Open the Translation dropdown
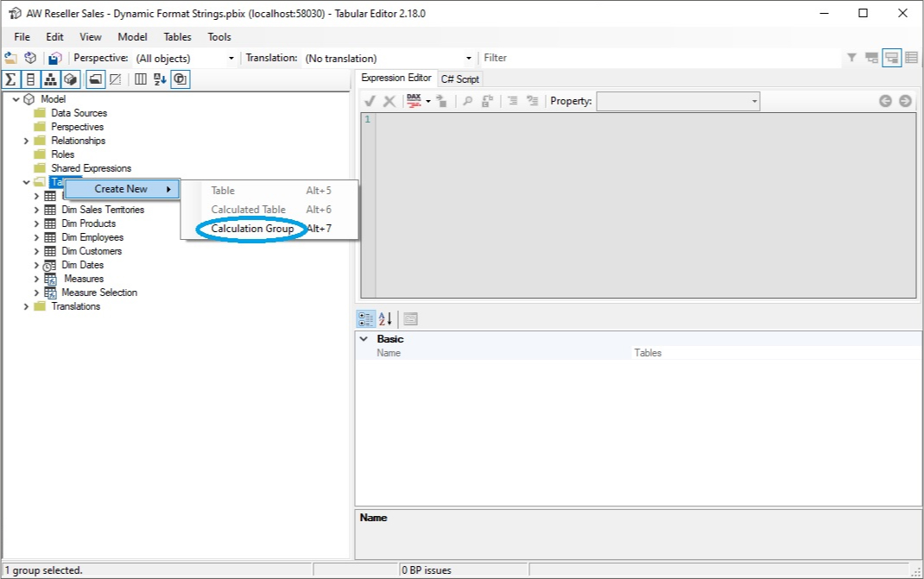Image resolution: width=924 pixels, height=579 pixels. [467, 58]
